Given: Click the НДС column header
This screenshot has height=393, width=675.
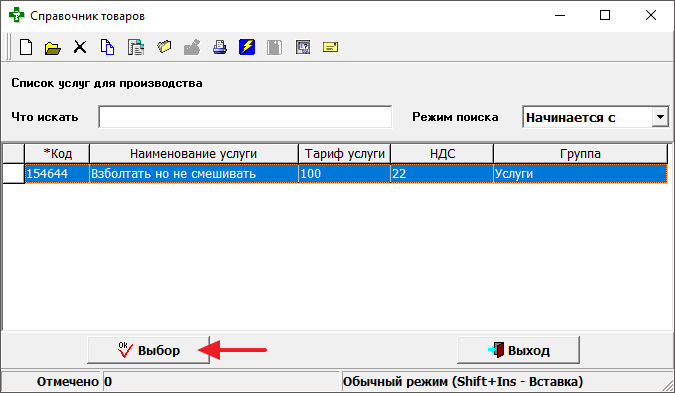Looking at the screenshot, I should click(442, 154).
